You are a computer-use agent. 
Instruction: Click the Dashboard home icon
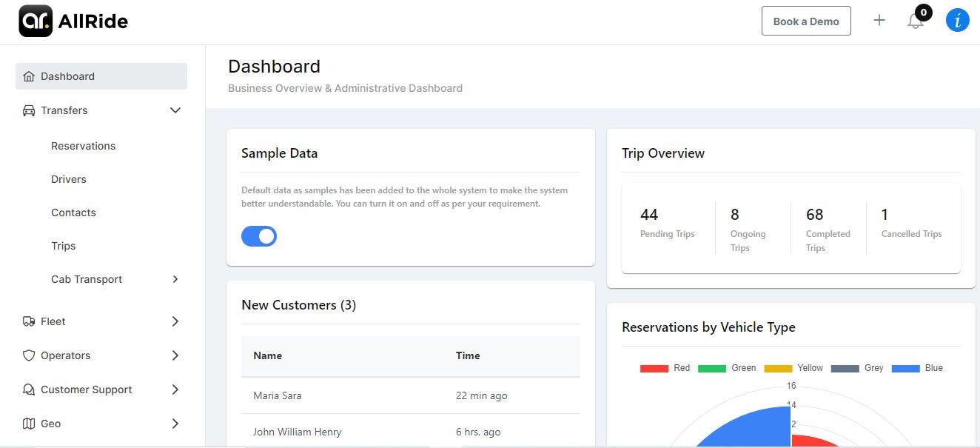coord(29,76)
